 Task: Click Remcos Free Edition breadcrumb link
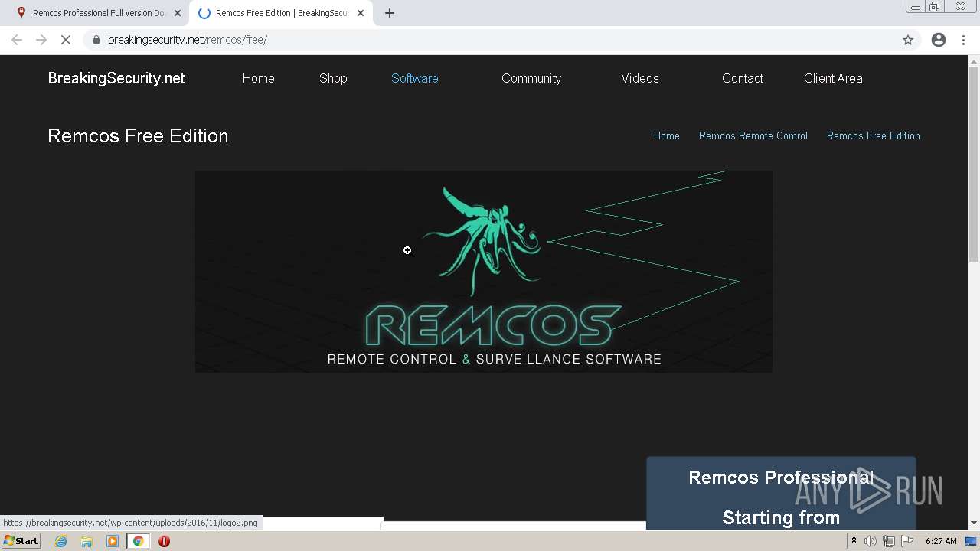[874, 135]
